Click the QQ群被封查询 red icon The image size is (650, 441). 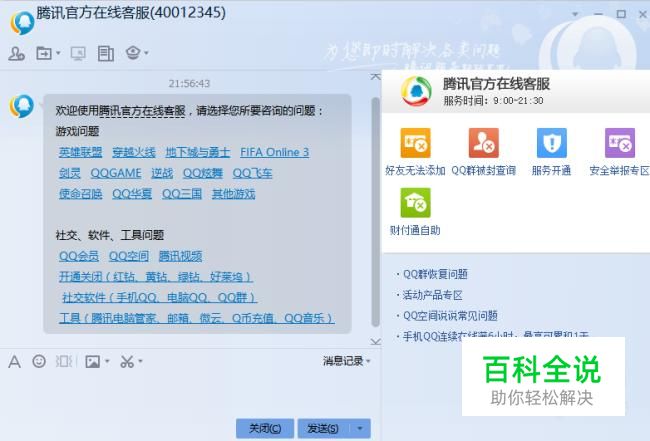coord(483,143)
